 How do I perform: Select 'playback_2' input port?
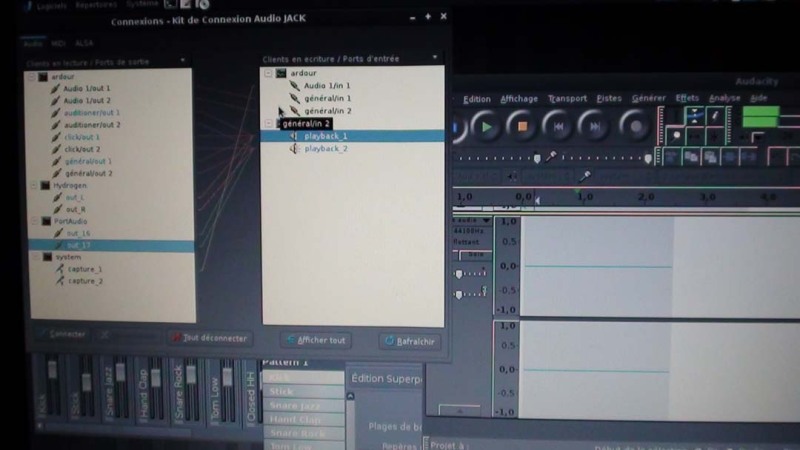[326, 148]
